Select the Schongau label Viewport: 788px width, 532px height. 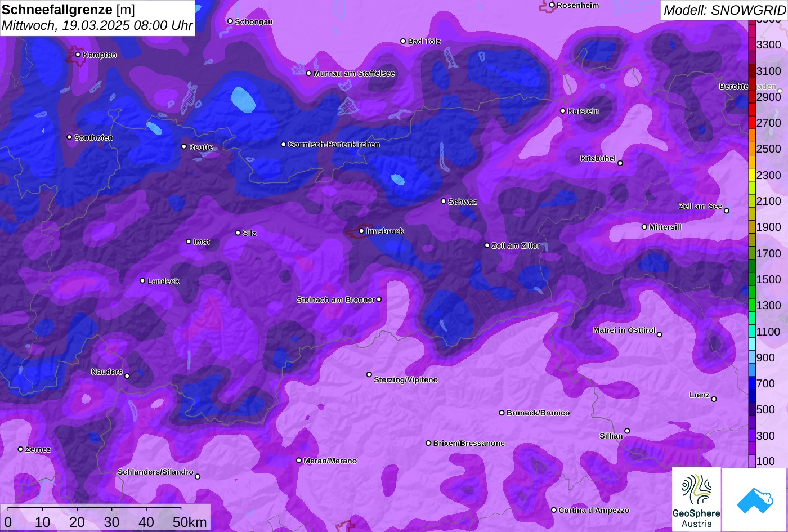click(253, 21)
